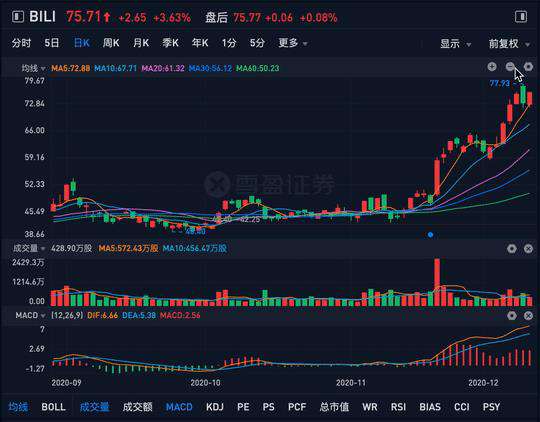Click the 2020-12 date axis label
The width and height of the screenshot is (540, 422).
[483, 383]
